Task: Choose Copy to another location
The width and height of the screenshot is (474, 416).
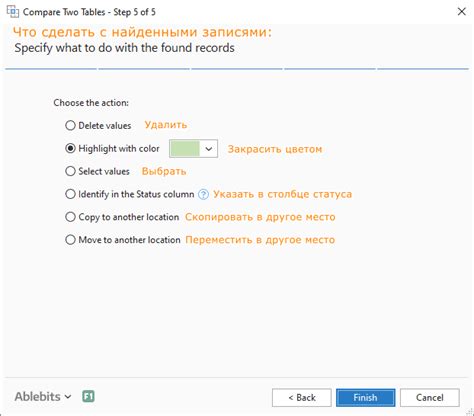Action: (x=70, y=217)
